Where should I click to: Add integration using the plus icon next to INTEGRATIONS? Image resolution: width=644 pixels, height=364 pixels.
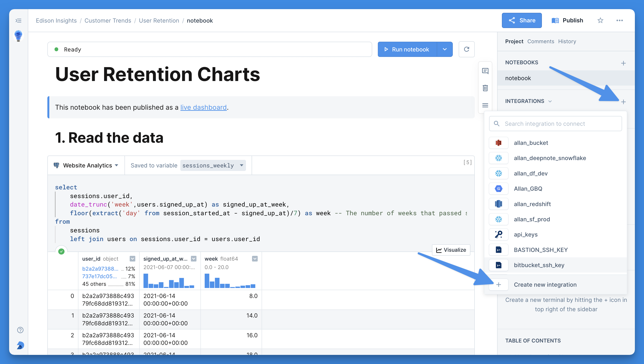click(x=623, y=102)
